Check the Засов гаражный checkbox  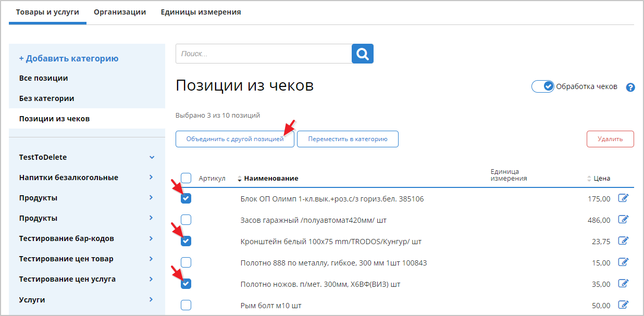(186, 220)
